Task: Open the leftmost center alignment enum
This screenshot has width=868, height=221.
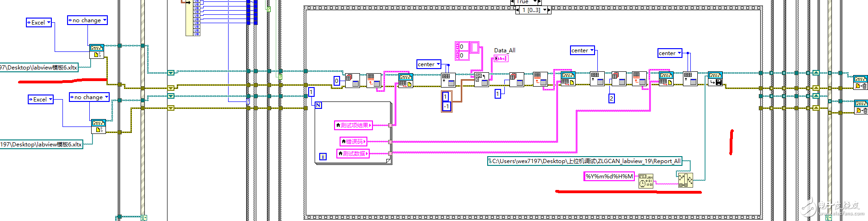Action: click(429, 64)
